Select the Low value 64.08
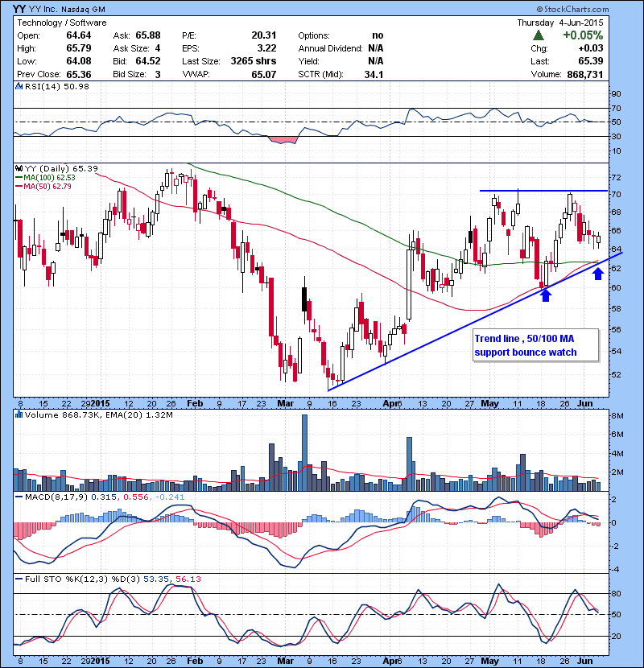The height and width of the screenshot is (668, 644). [78, 61]
